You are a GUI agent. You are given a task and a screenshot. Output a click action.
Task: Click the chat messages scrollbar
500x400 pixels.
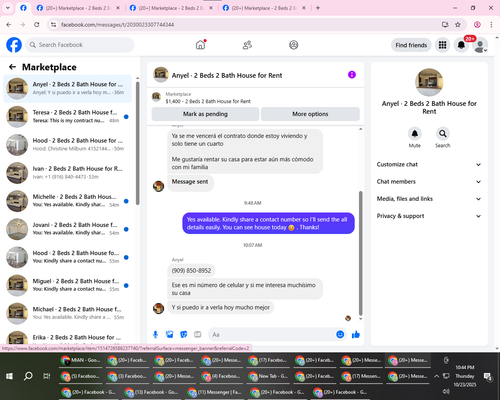(360, 253)
